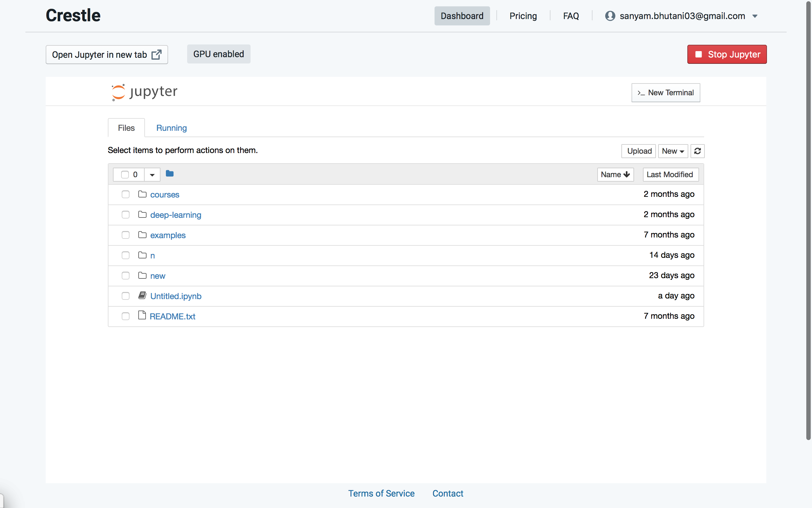
Task: Open the New dropdown menu
Action: [x=673, y=151]
